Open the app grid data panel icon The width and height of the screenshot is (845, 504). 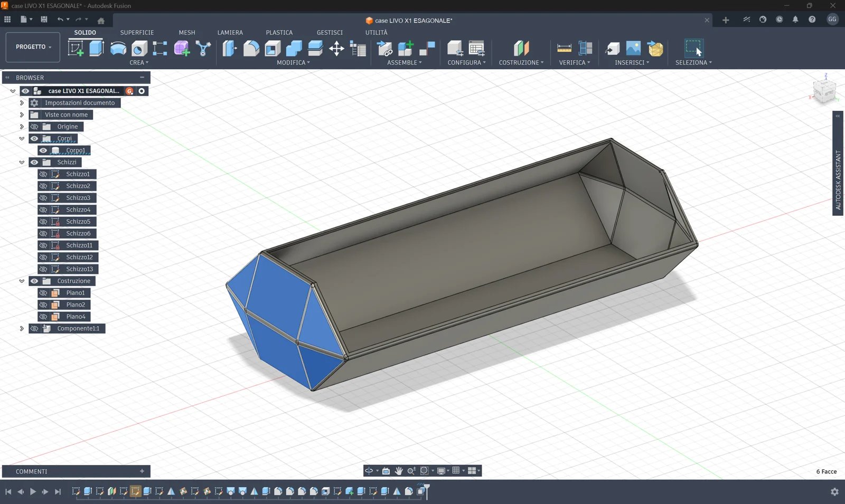7,20
